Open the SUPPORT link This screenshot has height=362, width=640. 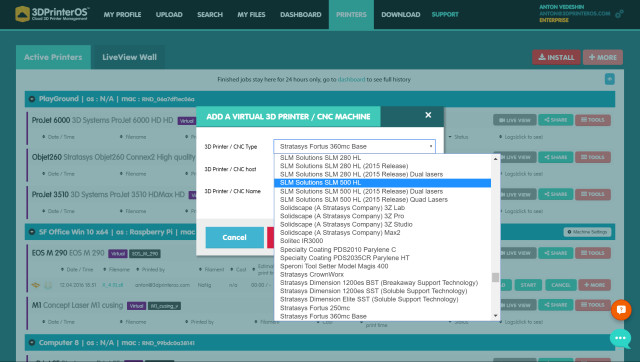pos(445,15)
